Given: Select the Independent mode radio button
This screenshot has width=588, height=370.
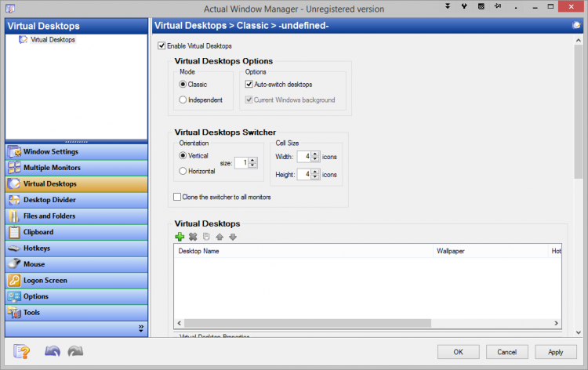Looking at the screenshot, I should pos(183,100).
